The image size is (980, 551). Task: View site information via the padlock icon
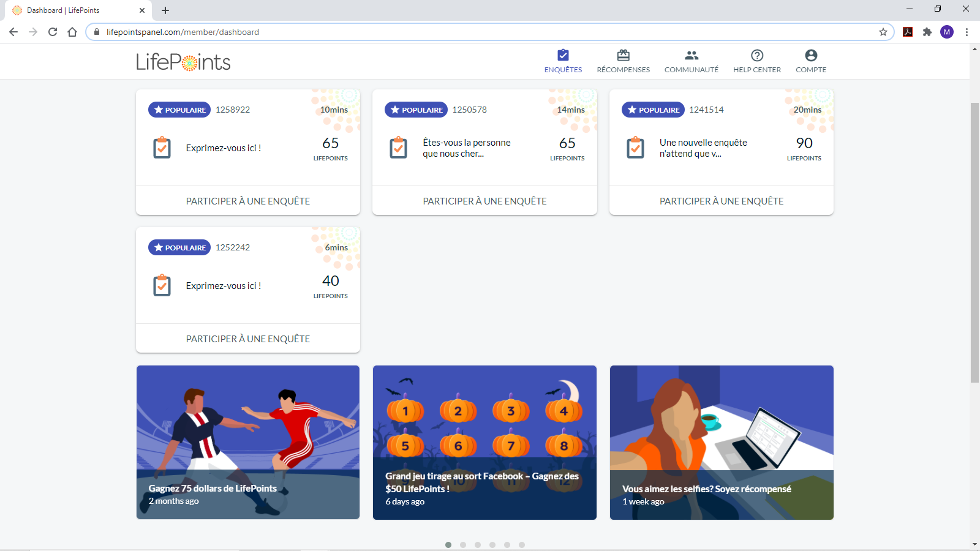pos(96,32)
